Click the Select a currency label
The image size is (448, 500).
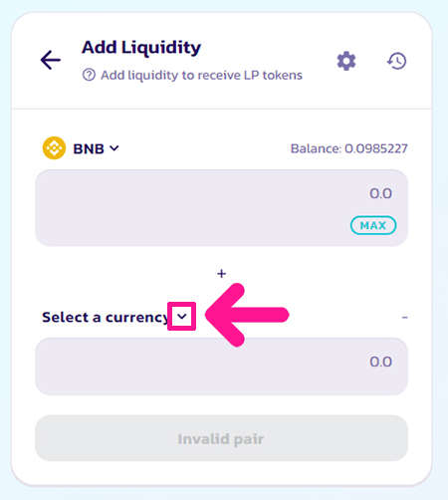tap(106, 318)
